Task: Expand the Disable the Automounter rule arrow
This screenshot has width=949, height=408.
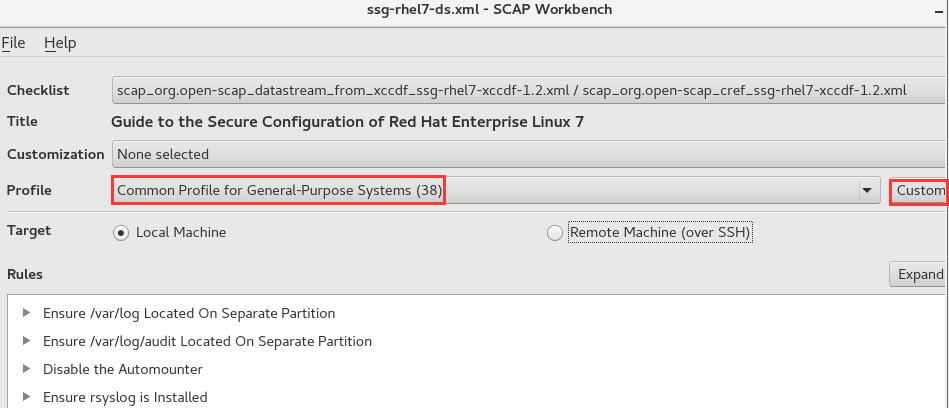Action: [25, 369]
